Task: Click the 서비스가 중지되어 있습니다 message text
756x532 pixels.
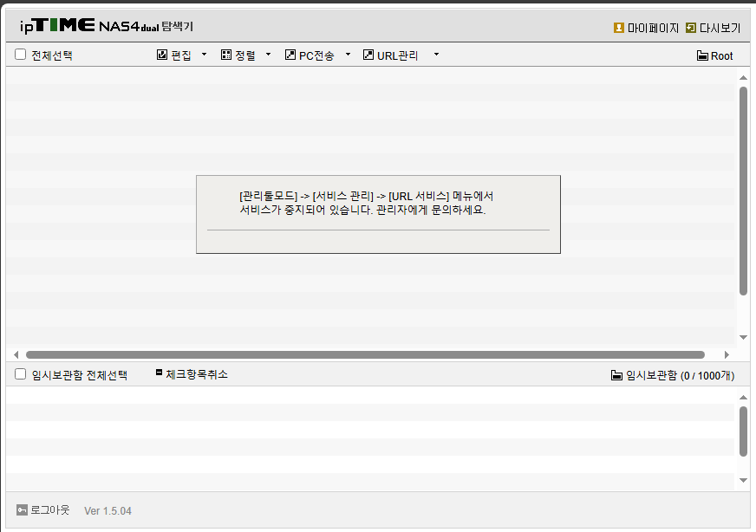Action: [x=362, y=210]
